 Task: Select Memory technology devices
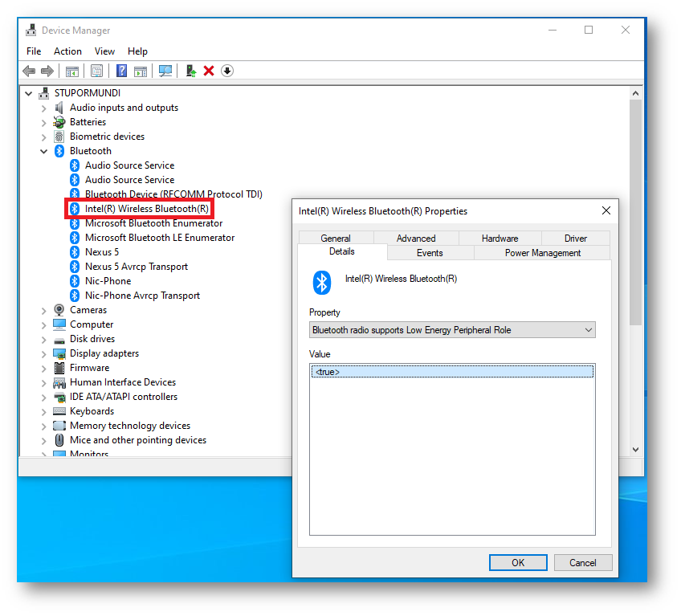pyautogui.click(x=130, y=426)
